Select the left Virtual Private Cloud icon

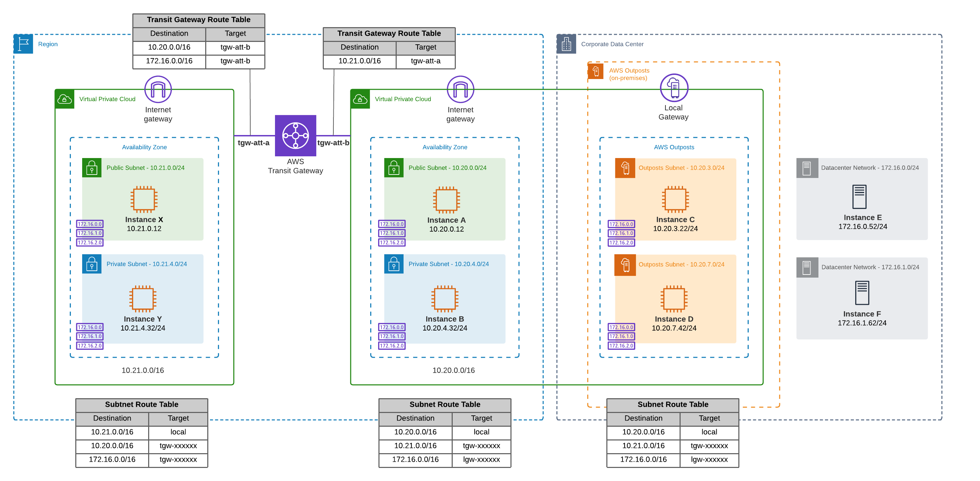[x=64, y=99]
